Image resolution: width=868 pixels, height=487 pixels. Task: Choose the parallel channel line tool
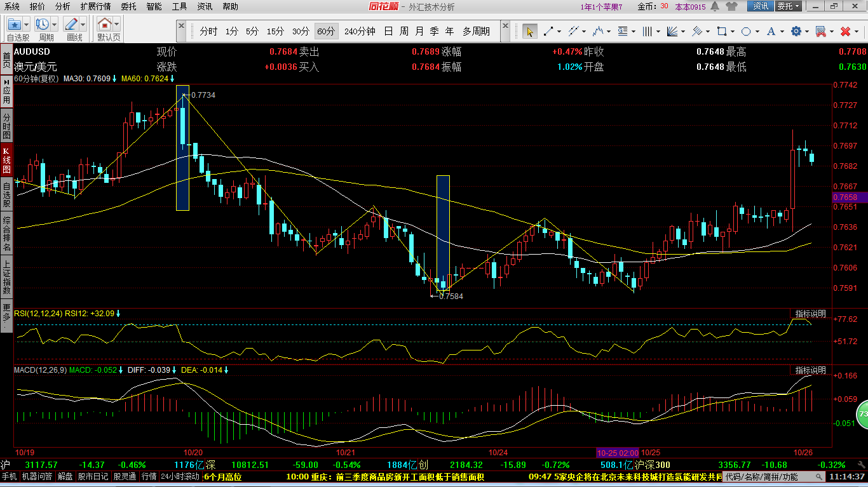point(573,31)
